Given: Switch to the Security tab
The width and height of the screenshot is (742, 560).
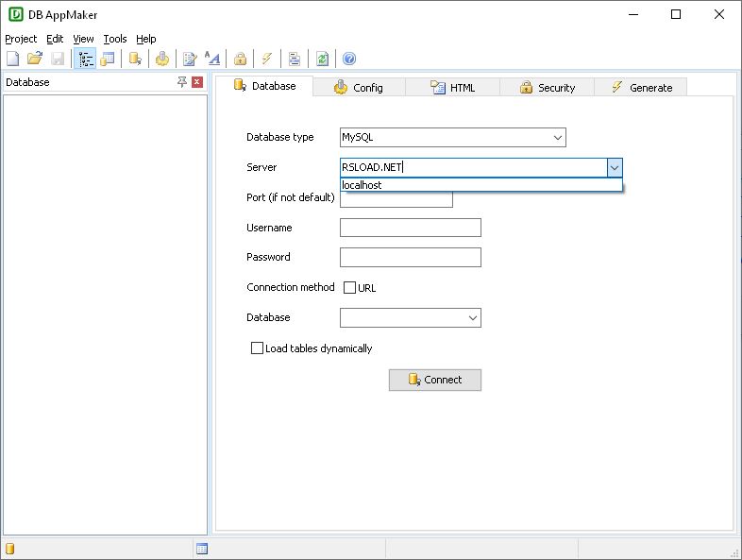Looking at the screenshot, I should point(547,87).
